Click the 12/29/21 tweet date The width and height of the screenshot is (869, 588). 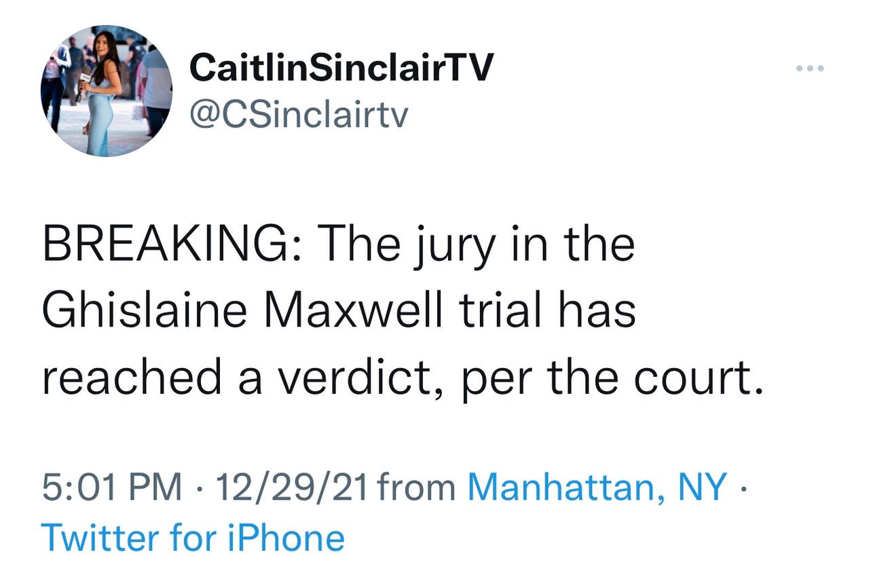289,487
